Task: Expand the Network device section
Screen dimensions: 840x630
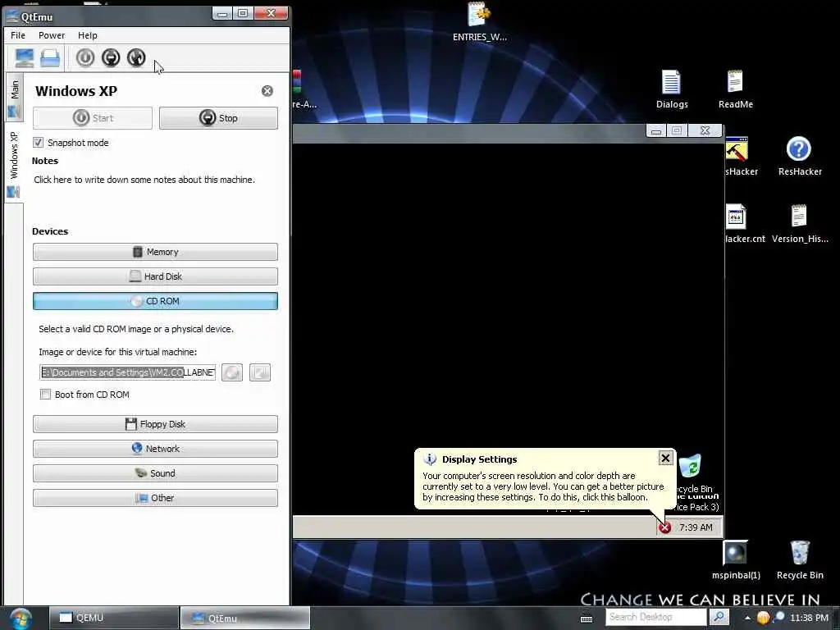Action: point(155,449)
